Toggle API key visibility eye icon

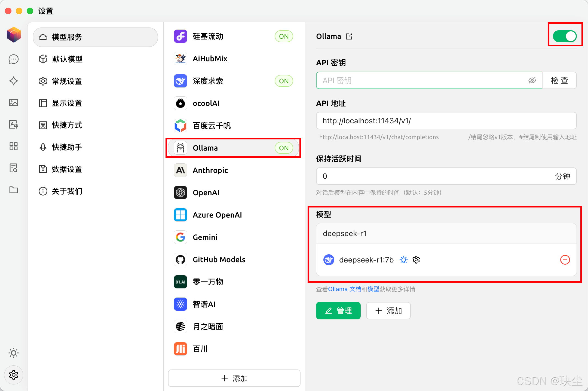click(532, 80)
